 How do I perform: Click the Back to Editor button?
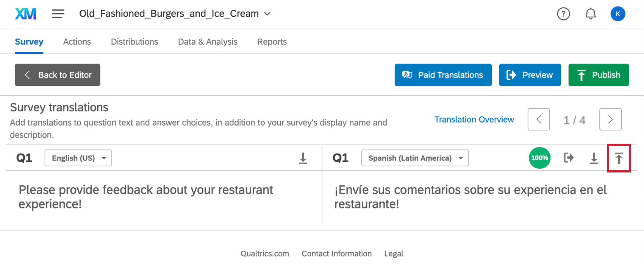point(58,75)
